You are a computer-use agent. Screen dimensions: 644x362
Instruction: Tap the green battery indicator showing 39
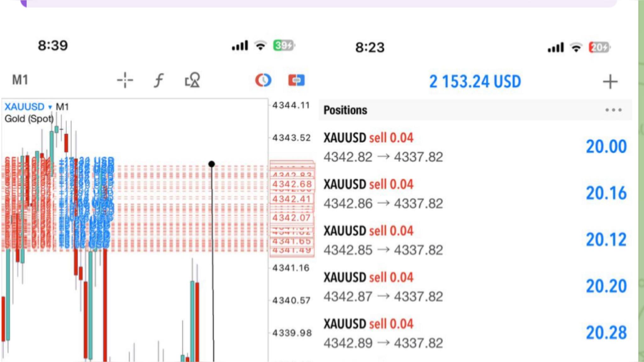click(284, 46)
